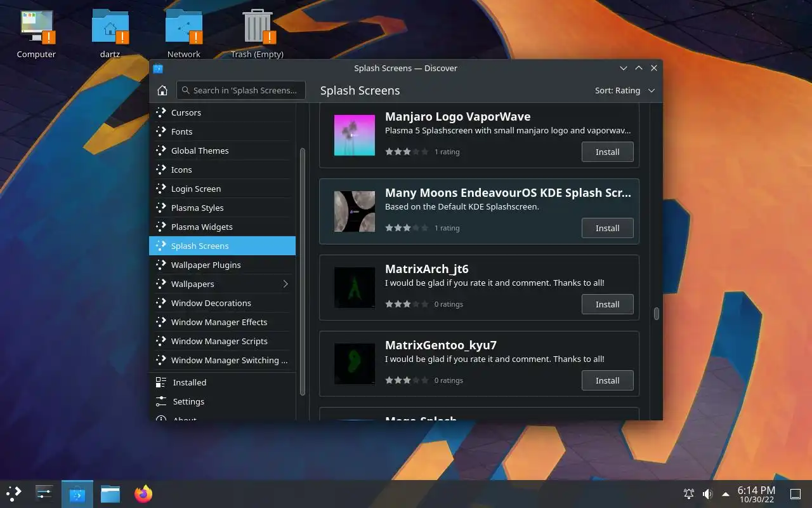Open the Sort: Rating dropdown

(x=624, y=90)
